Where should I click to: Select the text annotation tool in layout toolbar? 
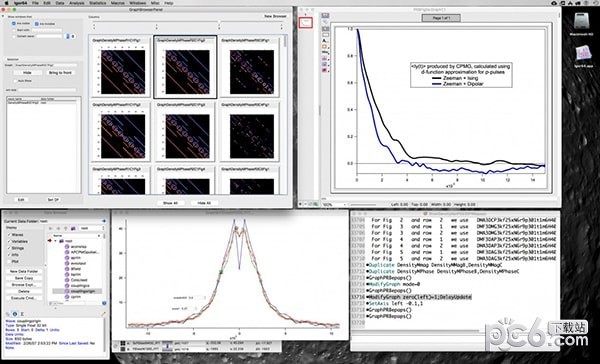325,40
